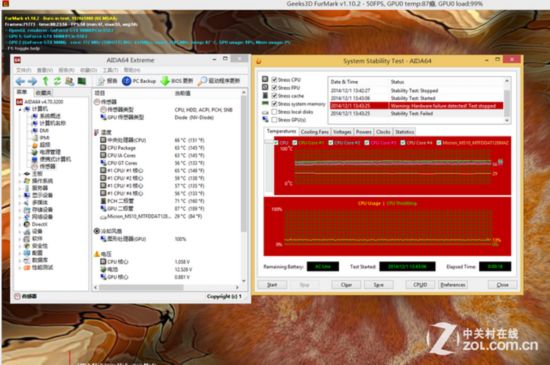Click the AIDA64 sensor list horizontal scrollbar
Viewport: 550px width, 365px height.
tap(166, 288)
